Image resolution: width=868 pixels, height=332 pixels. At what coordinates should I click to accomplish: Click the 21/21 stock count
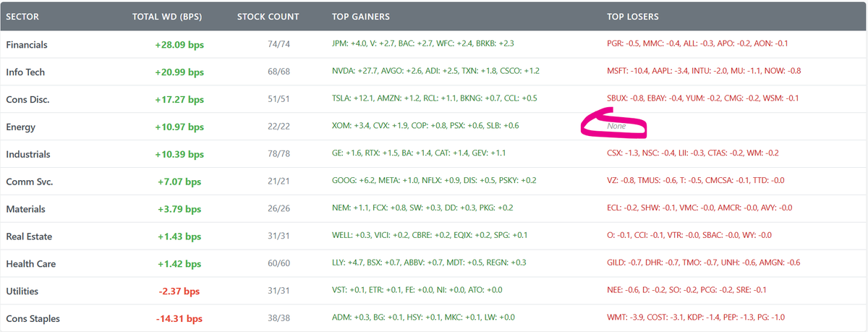pyautogui.click(x=278, y=182)
